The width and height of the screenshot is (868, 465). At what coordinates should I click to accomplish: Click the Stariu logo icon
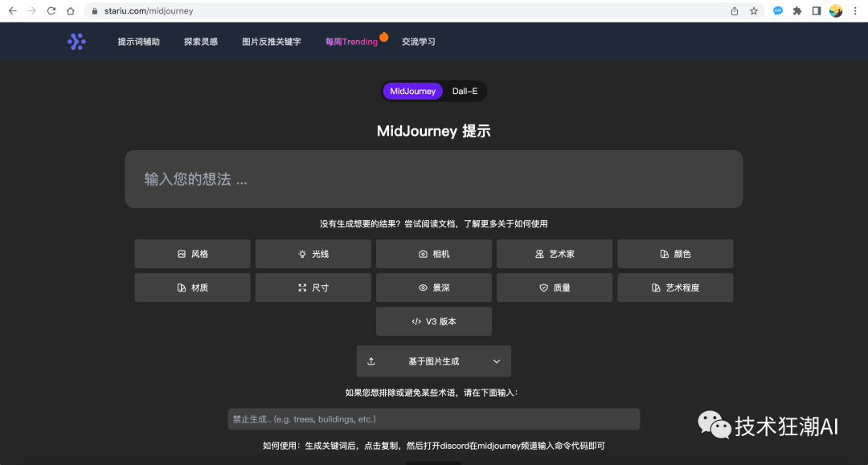pyautogui.click(x=76, y=42)
